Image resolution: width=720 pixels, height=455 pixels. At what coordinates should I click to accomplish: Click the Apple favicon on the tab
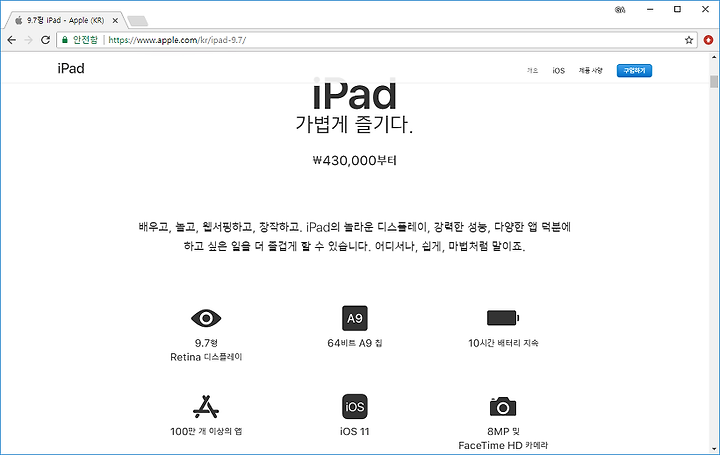pos(19,20)
